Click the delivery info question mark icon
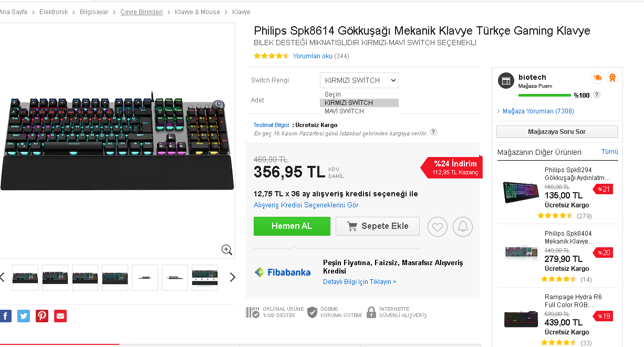The height and width of the screenshot is (347, 644). pos(433,132)
